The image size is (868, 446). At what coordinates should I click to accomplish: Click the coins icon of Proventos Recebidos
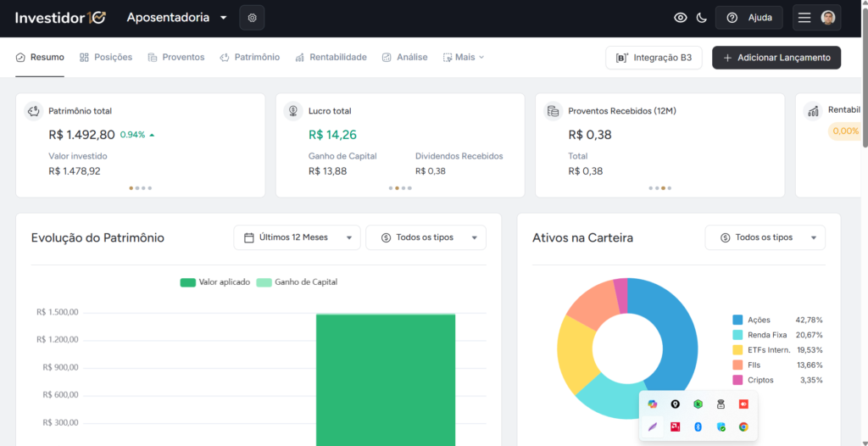click(553, 111)
